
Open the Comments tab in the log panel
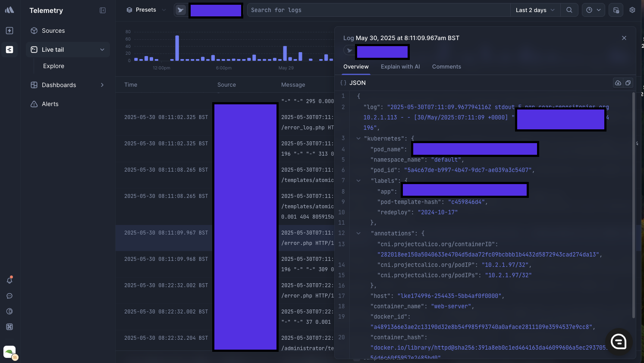pyautogui.click(x=446, y=66)
